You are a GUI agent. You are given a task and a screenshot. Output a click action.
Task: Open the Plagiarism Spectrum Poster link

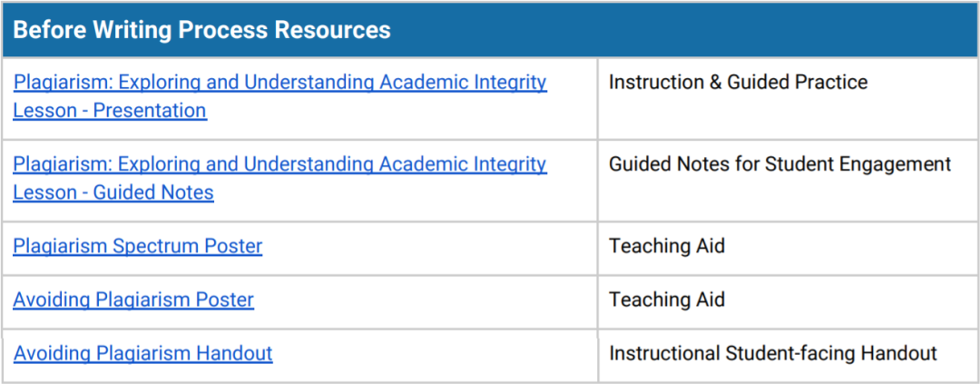tap(138, 246)
